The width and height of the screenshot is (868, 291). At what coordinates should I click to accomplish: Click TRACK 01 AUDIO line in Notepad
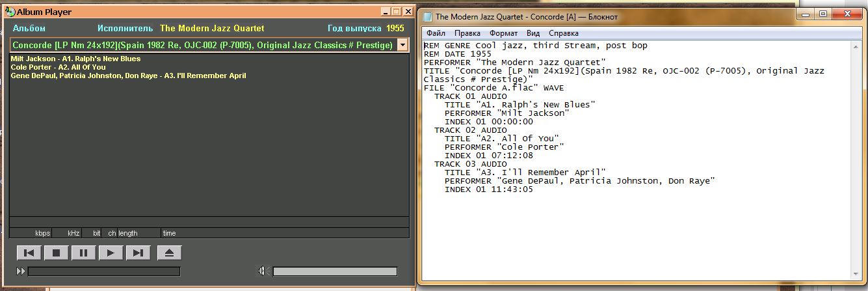click(471, 96)
